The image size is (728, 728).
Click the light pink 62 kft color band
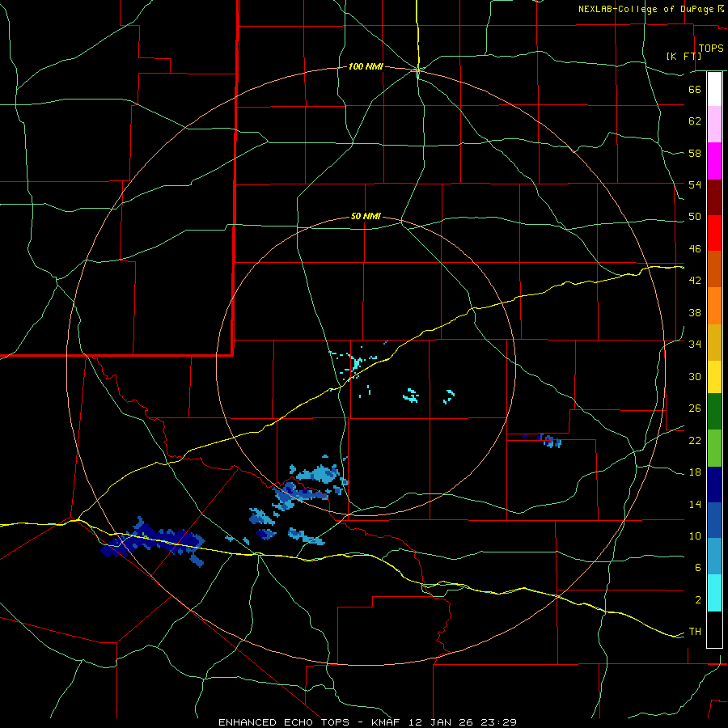(x=714, y=125)
